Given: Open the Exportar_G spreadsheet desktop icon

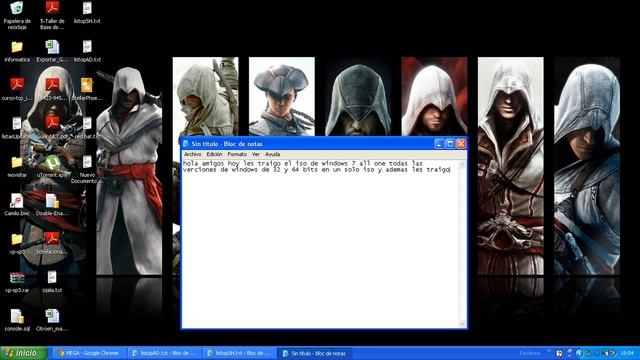Looking at the screenshot, I should (52, 51).
